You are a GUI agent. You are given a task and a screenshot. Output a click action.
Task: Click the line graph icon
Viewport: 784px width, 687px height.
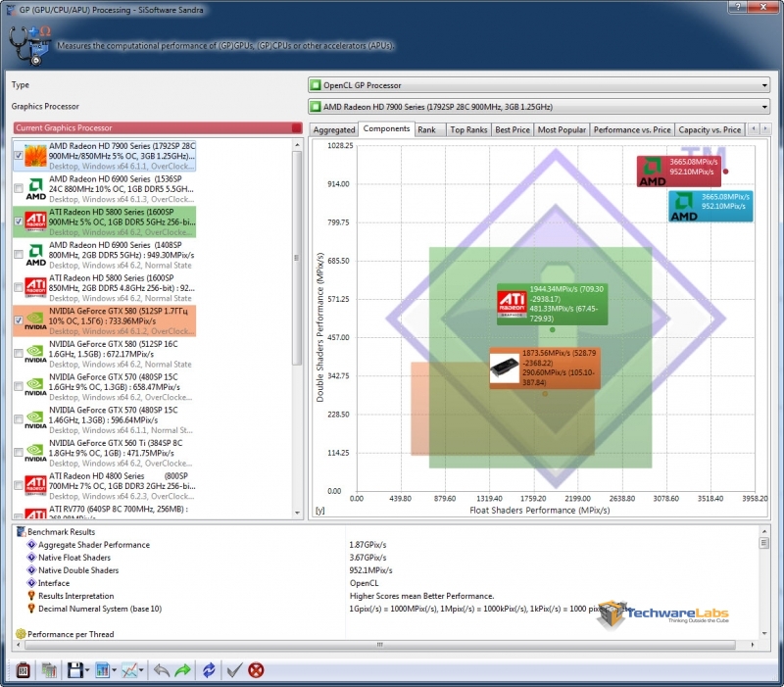click(129, 670)
